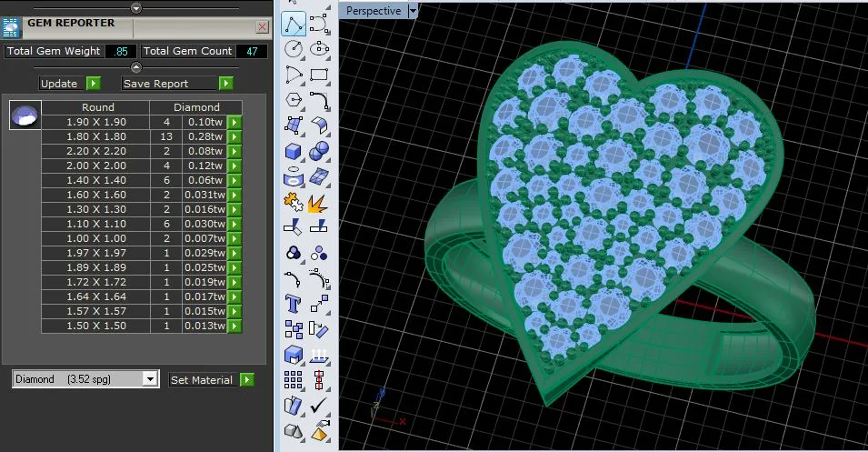868x452 pixels.
Task: Click green arrow for 1.80 X 1.80 row
Action: [234, 136]
